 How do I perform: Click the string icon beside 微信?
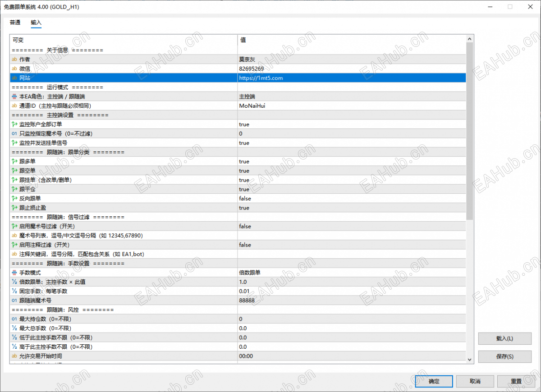14,68
